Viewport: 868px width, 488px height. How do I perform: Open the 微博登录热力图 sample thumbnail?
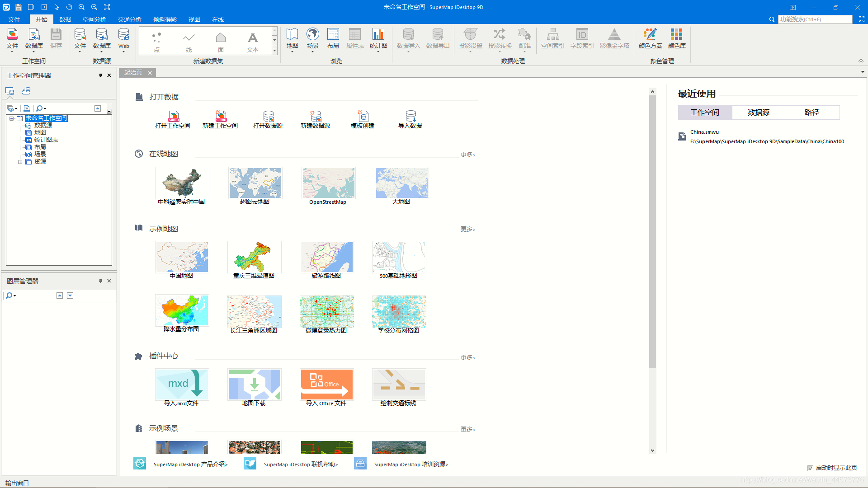(326, 312)
